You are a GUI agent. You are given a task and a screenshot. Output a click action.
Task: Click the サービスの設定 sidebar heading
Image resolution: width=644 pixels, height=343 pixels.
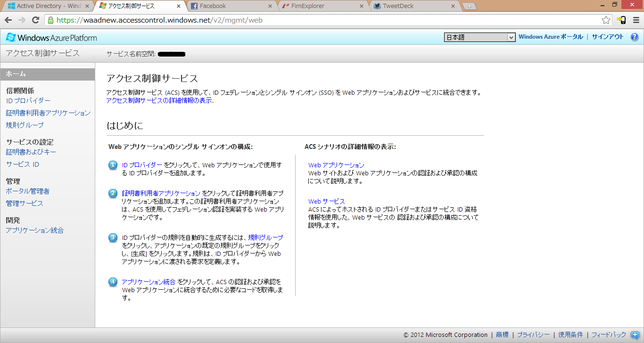30,142
